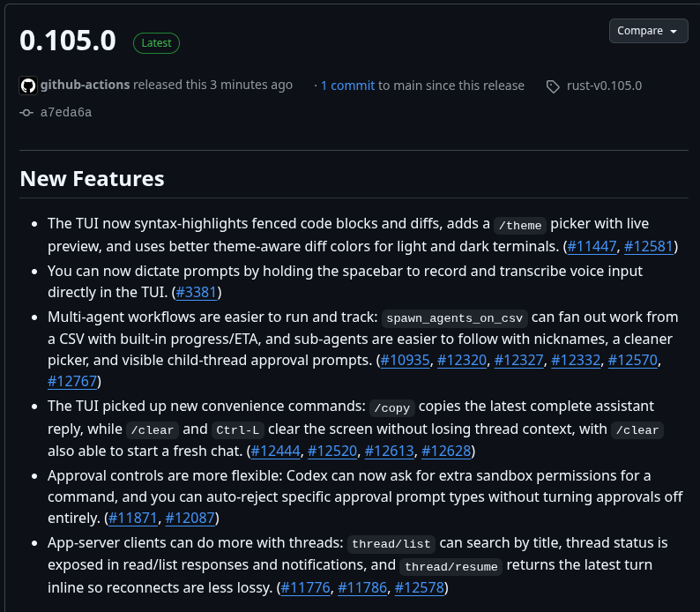Image resolution: width=700 pixels, height=612 pixels.
Task: Open pull request #12570
Action: 633,361
